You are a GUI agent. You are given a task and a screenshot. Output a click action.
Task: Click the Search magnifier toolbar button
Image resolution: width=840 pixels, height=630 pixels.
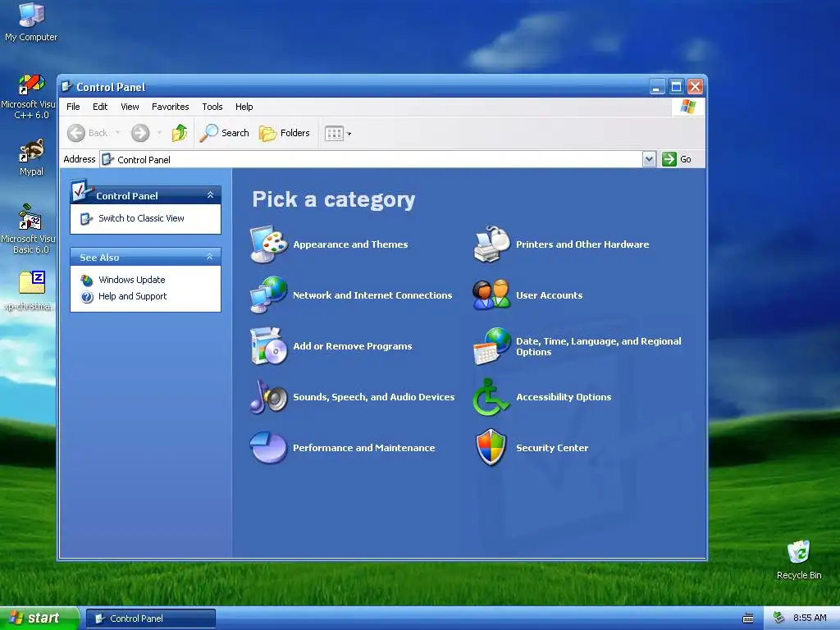[x=225, y=133]
